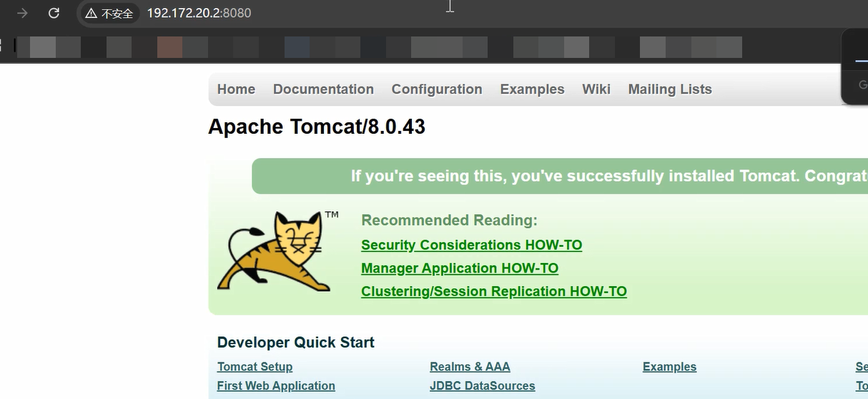Image resolution: width=868 pixels, height=399 pixels.
Task: Click the Recommended Reading heading
Action: [449, 220]
